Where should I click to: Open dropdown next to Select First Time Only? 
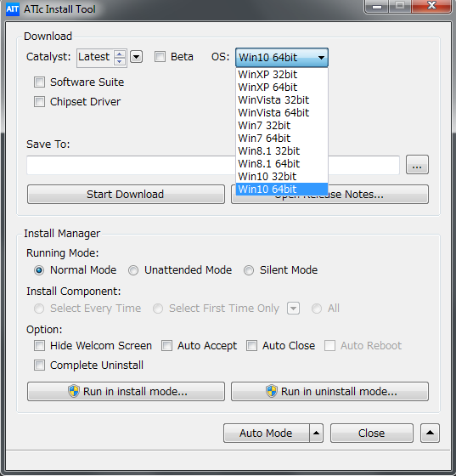[293, 309]
